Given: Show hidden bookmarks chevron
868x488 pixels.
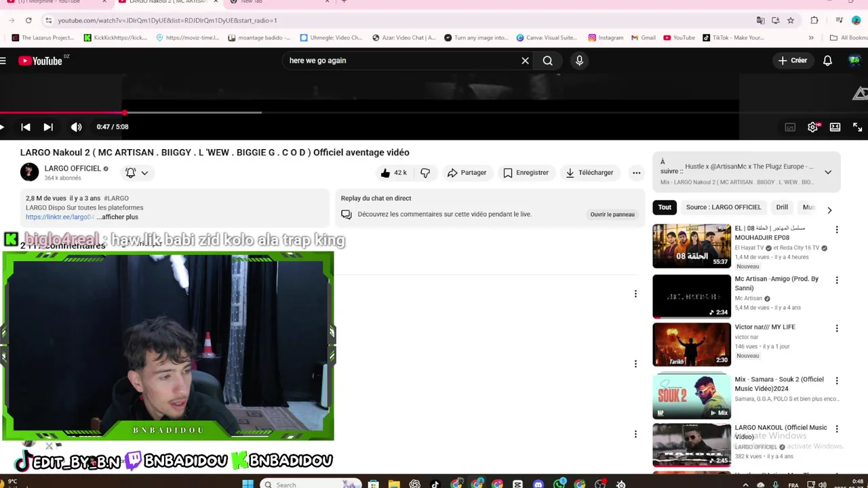Looking at the screenshot, I should 811,38.
